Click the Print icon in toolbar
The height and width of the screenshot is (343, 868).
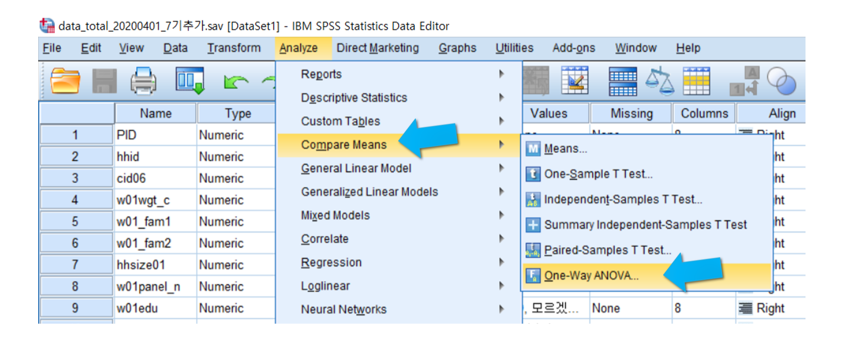[143, 81]
